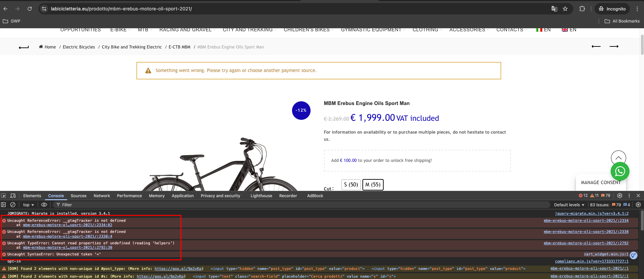Screen dimensions: 644x279
Task: Clear console with the ban icon
Action: [13, 205]
